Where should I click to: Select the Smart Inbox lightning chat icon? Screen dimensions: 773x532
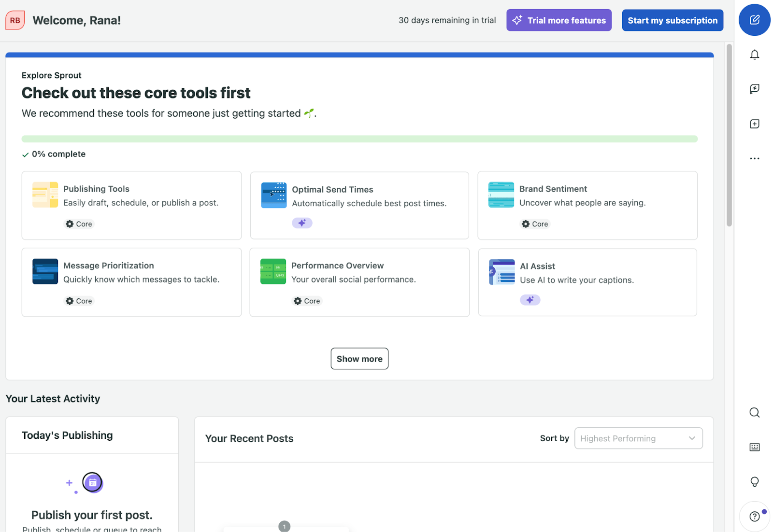pyautogui.click(x=754, y=89)
